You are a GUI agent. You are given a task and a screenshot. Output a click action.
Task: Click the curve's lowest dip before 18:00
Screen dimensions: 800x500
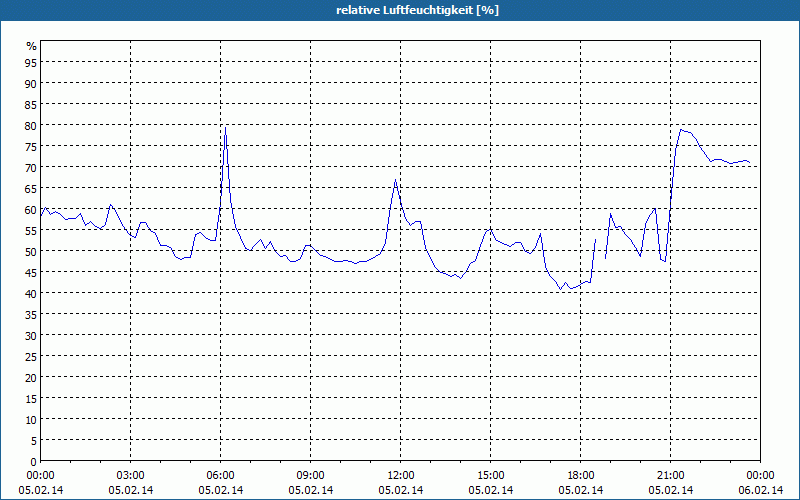pyautogui.click(x=561, y=289)
